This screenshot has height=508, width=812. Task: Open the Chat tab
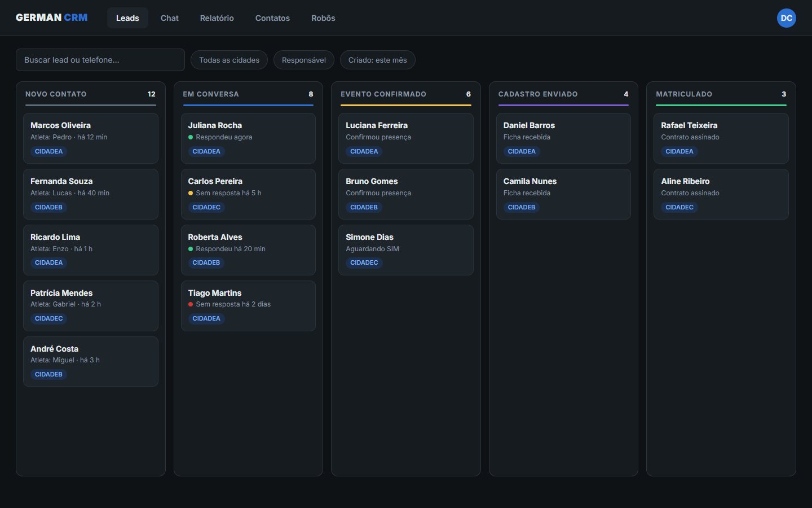pos(169,18)
